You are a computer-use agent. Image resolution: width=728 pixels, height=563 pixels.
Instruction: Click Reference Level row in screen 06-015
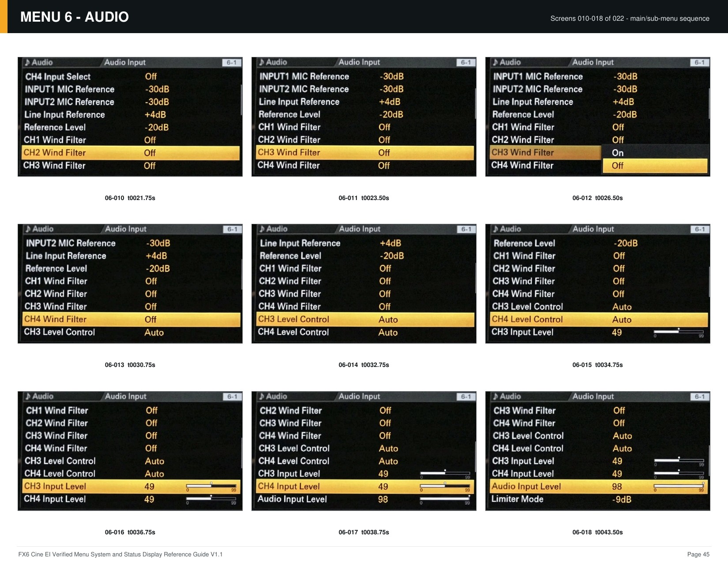[599, 243]
